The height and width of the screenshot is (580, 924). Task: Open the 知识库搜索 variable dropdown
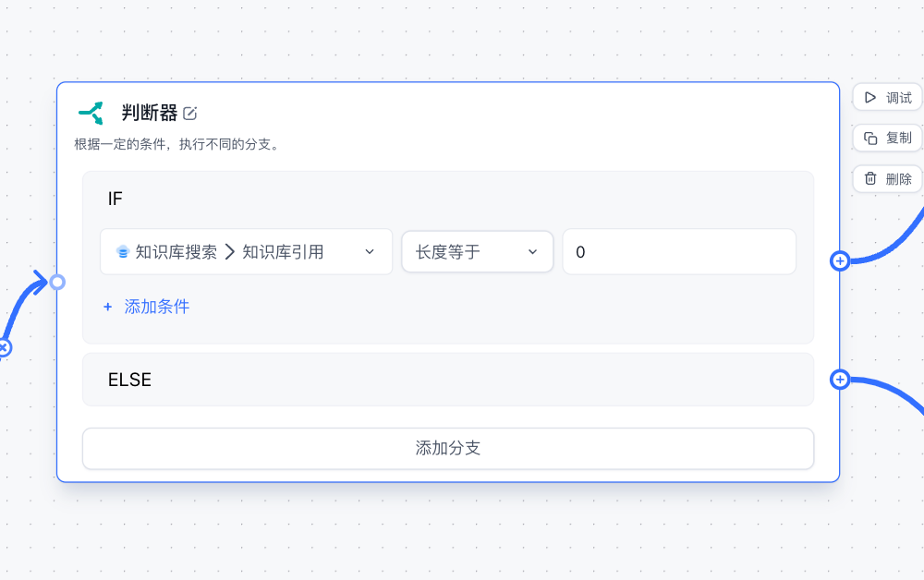[246, 251]
